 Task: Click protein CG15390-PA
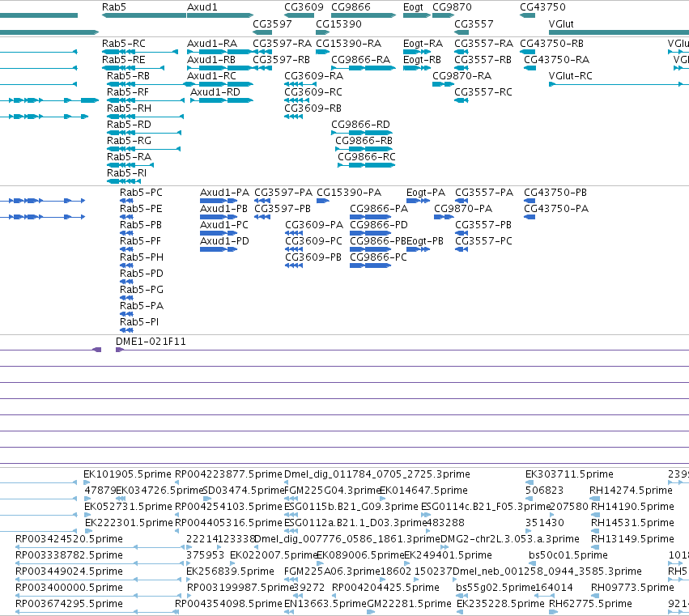(349, 193)
